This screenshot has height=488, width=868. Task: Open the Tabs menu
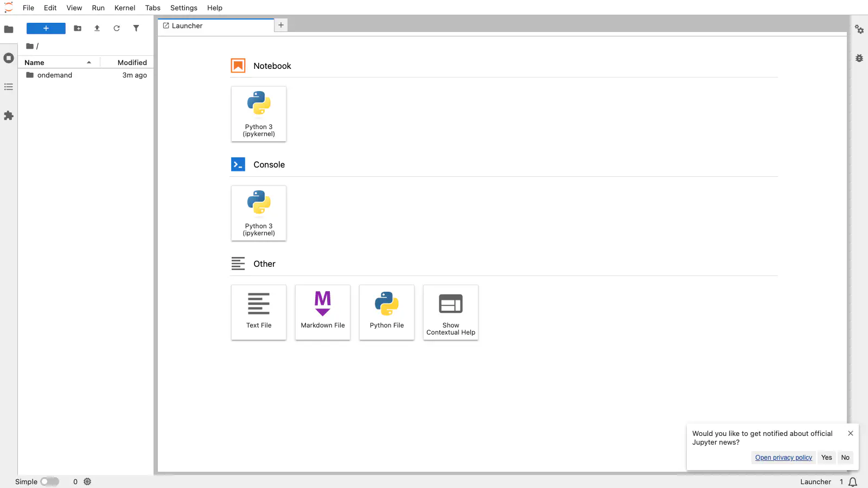153,8
